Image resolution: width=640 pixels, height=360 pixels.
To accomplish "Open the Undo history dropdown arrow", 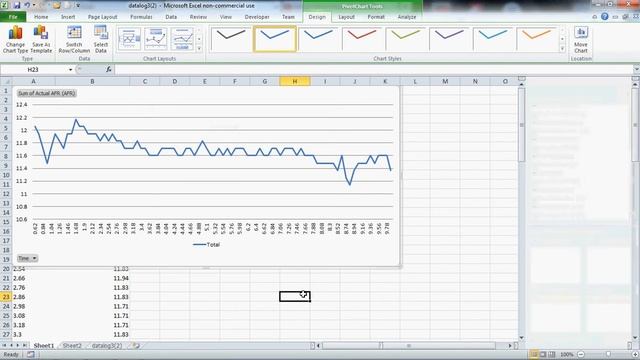I will pyautogui.click(x=34, y=5).
